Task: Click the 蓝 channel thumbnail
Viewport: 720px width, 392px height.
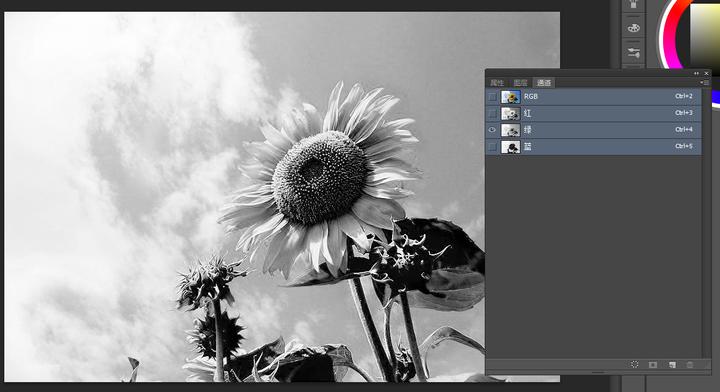Action: pyautogui.click(x=510, y=147)
